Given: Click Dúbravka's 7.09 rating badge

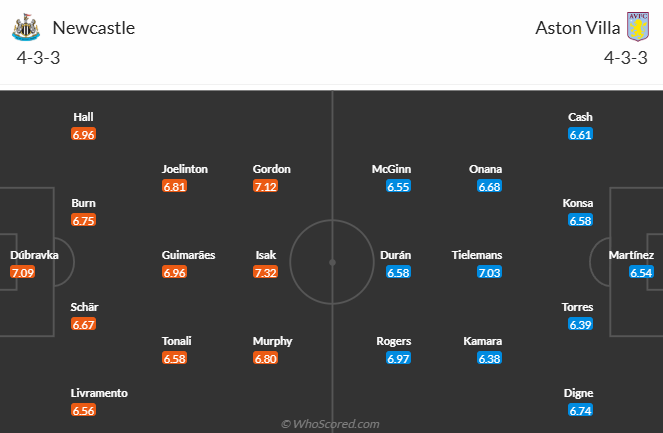Looking at the screenshot, I should click(22, 272).
